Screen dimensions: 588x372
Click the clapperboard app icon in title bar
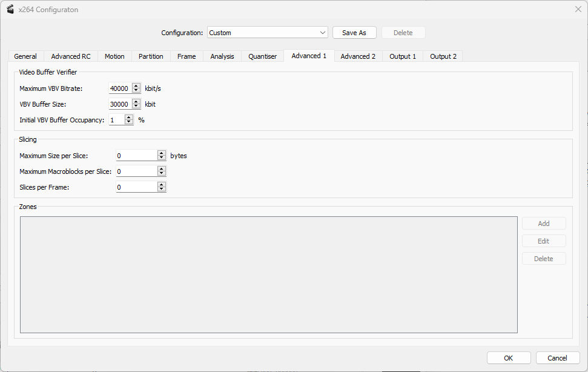point(10,9)
